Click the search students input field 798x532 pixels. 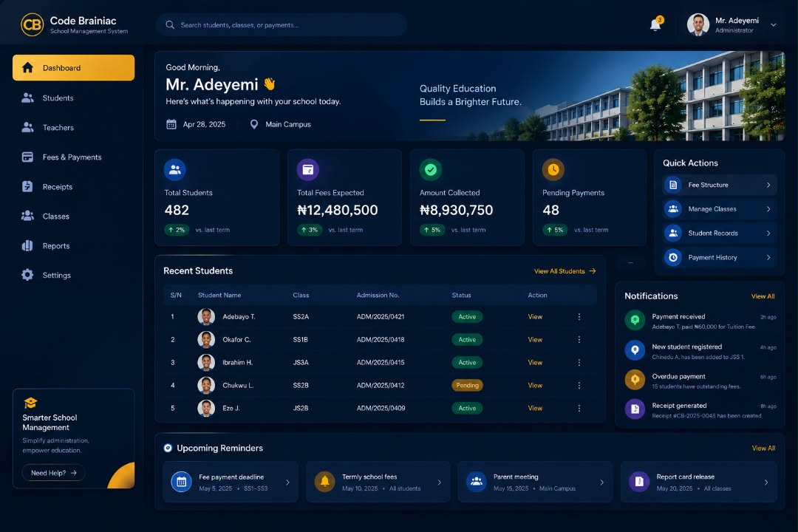(x=281, y=24)
